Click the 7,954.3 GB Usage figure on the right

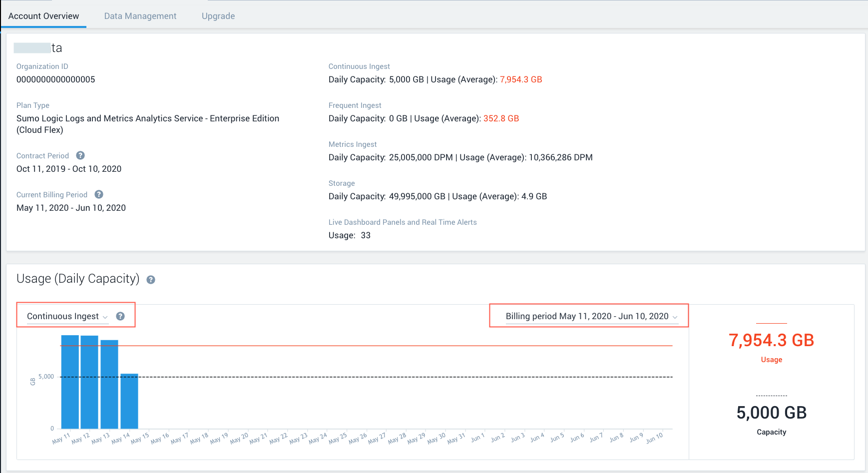click(x=771, y=340)
